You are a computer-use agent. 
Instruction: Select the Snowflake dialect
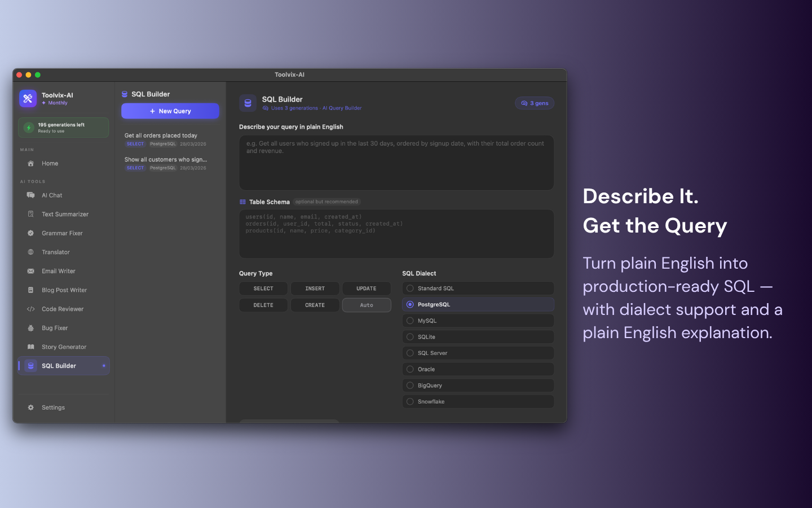[x=478, y=402]
